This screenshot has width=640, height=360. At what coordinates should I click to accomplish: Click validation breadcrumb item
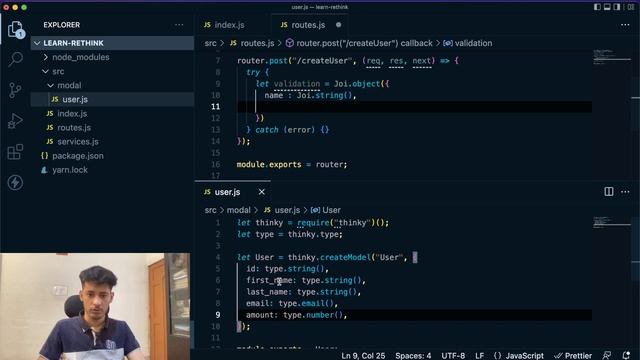click(x=468, y=43)
